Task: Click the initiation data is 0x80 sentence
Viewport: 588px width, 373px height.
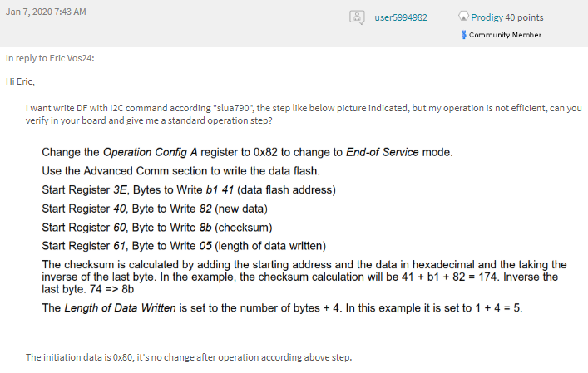Action: click(189, 357)
